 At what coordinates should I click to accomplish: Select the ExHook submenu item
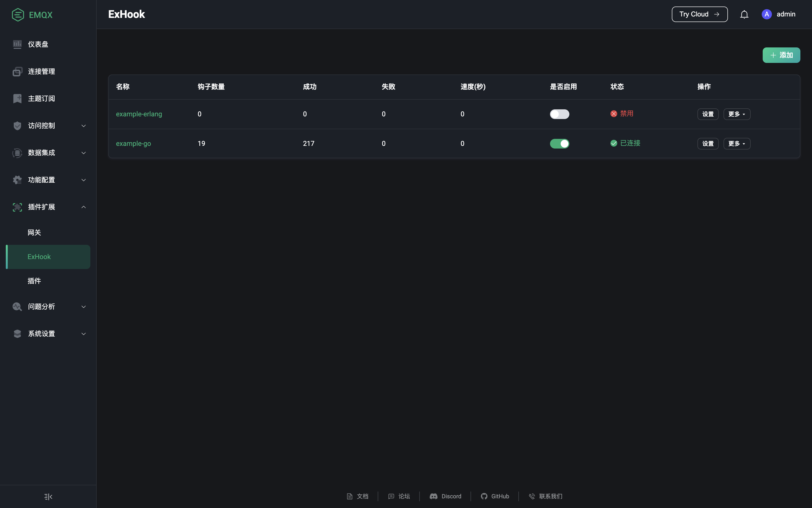point(48,257)
